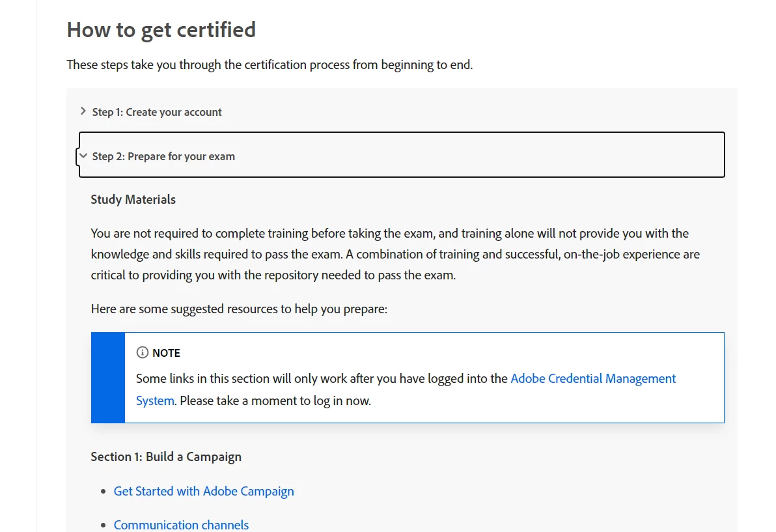The height and width of the screenshot is (532, 776).
Task: Click 'Step 2: Prepare for your exam' label
Action: pyautogui.click(x=163, y=156)
